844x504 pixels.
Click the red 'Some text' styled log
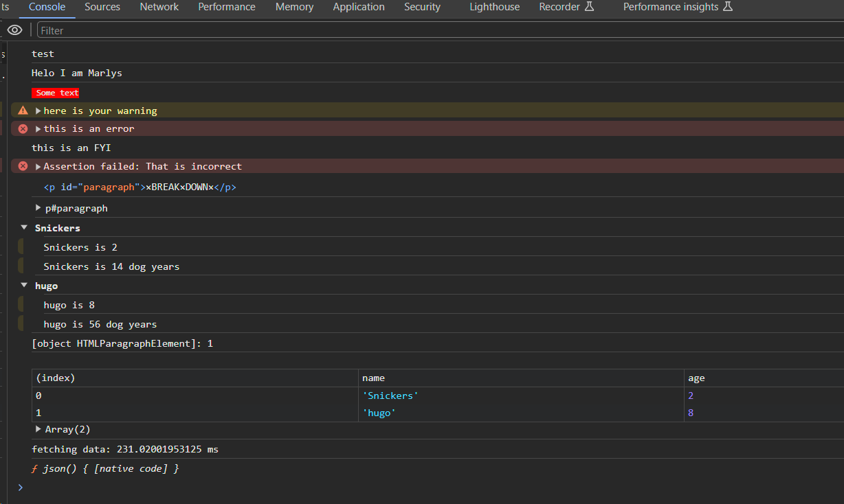click(x=56, y=93)
